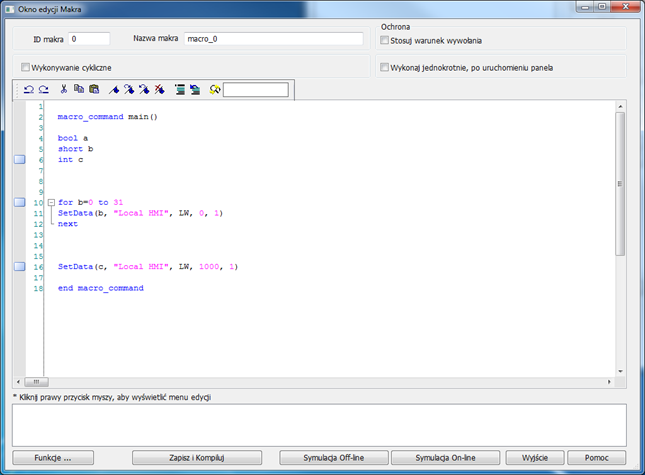645x475 pixels.
Task: Click the SetData(c, ...) line 16
Action: point(148,266)
